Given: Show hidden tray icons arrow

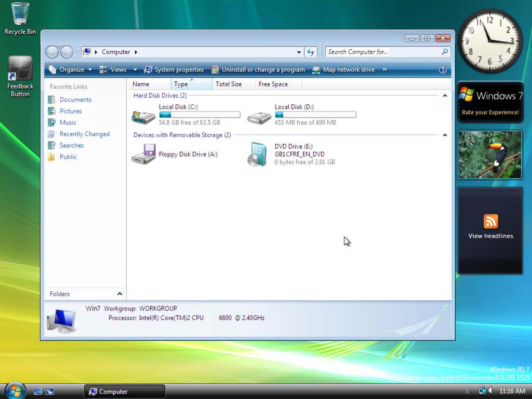Looking at the screenshot, I should 467,391.
